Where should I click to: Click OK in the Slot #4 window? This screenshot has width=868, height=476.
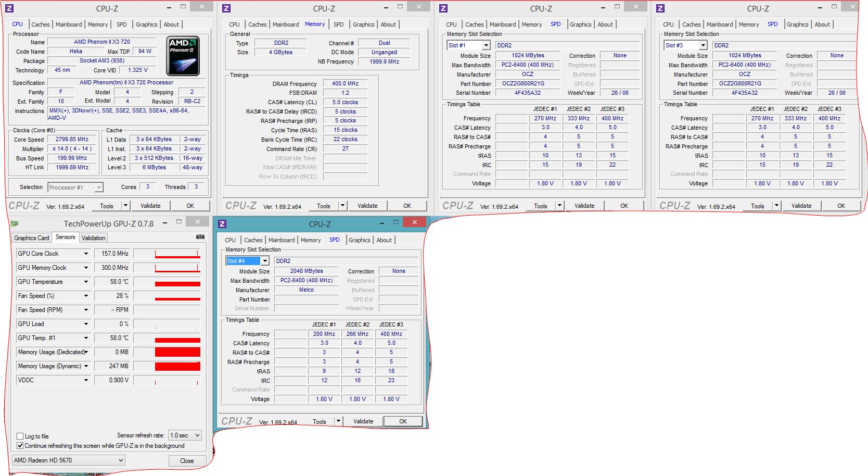[403, 421]
